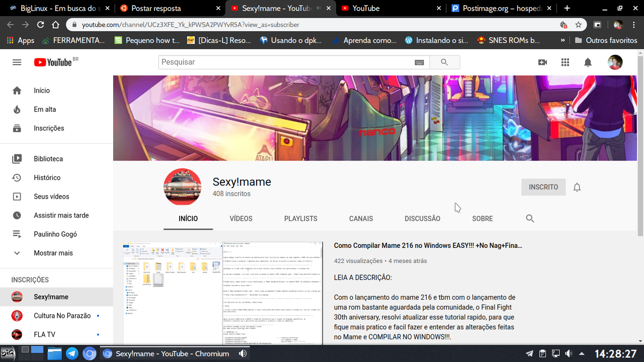Open Biblioteca in the sidebar
The image size is (644, 362).
pos(56,158)
